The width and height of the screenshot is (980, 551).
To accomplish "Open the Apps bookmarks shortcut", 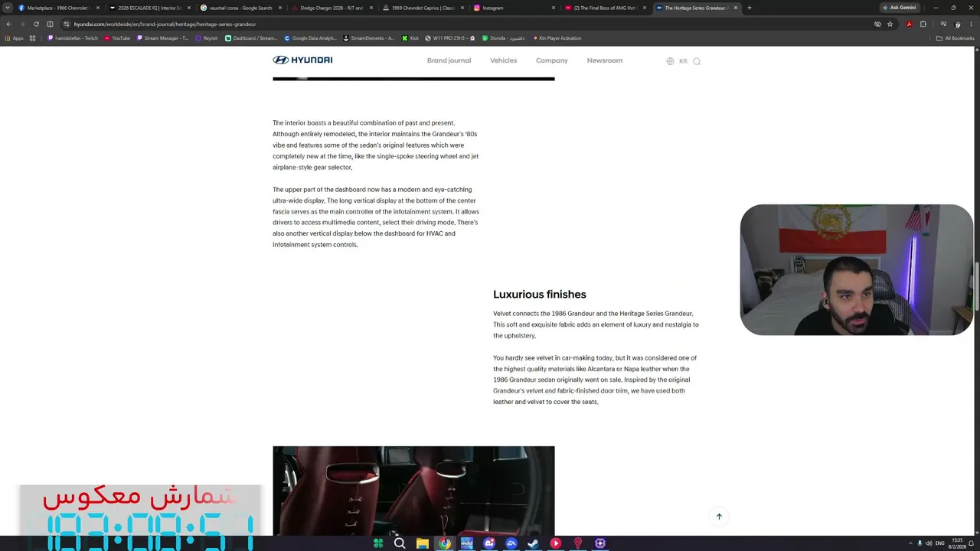I will [13, 38].
